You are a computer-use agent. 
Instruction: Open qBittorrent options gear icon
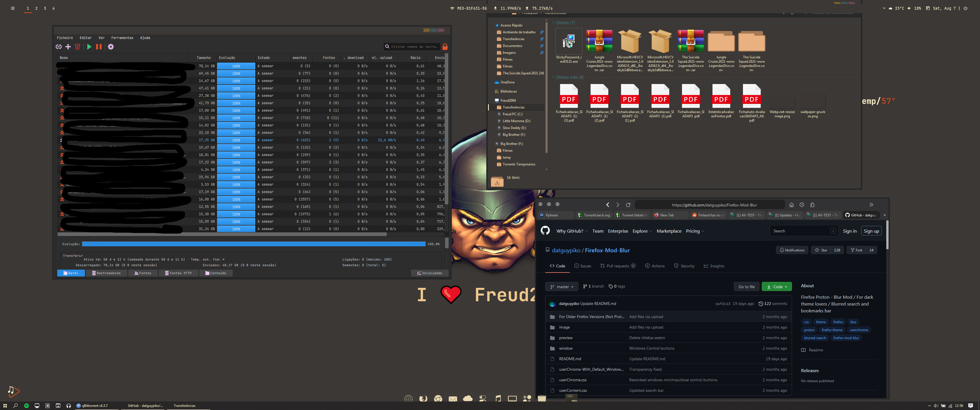(111, 47)
